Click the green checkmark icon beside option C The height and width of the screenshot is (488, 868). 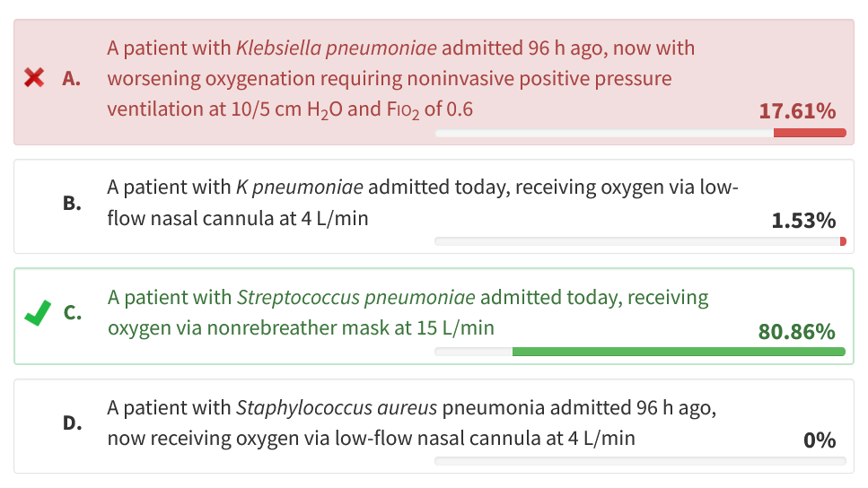pyautogui.click(x=35, y=313)
